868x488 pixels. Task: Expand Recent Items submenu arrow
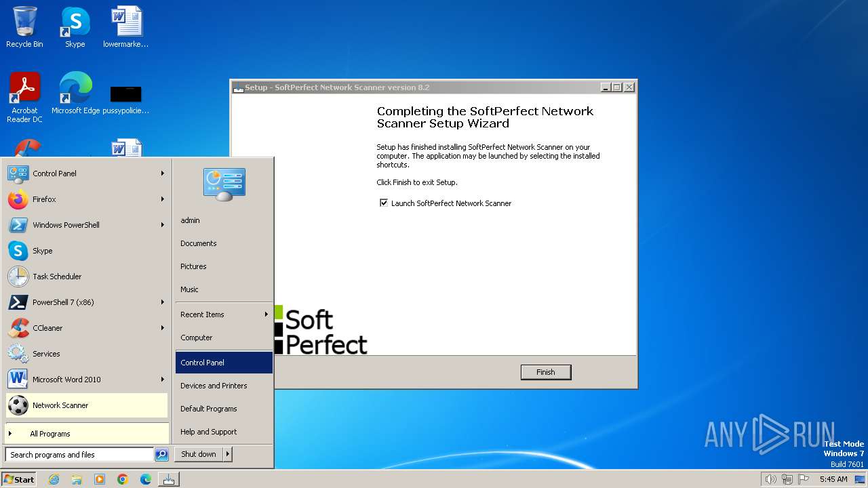point(267,314)
